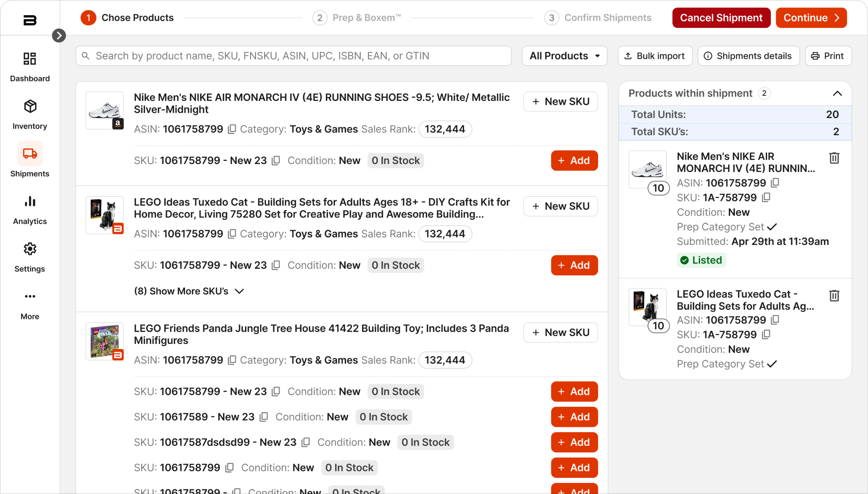Open the All Products filter dropdown
This screenshot has height=494, width=868.
564,56
